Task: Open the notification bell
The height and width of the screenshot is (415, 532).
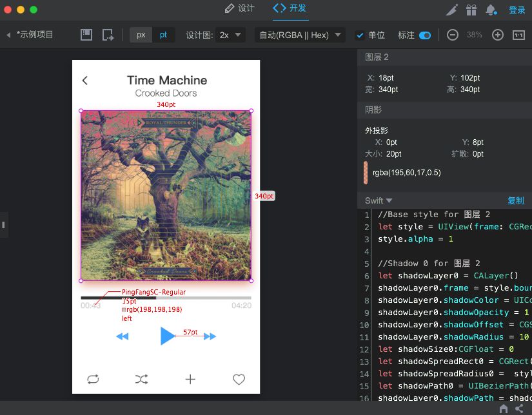Action: pos(491,10)
